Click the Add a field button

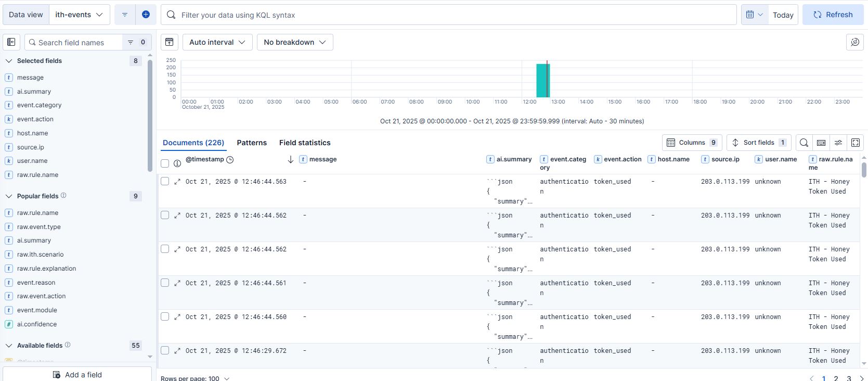click(77, 374)
